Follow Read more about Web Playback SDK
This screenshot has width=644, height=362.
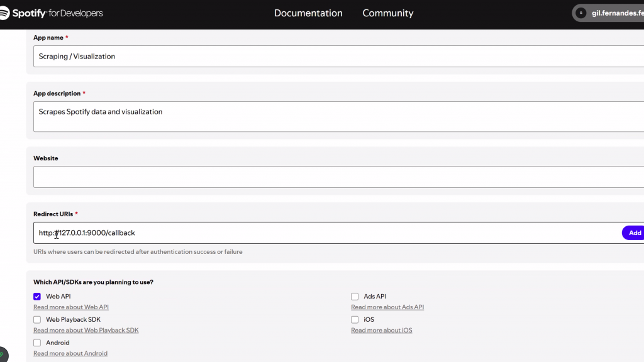(86, 330)
